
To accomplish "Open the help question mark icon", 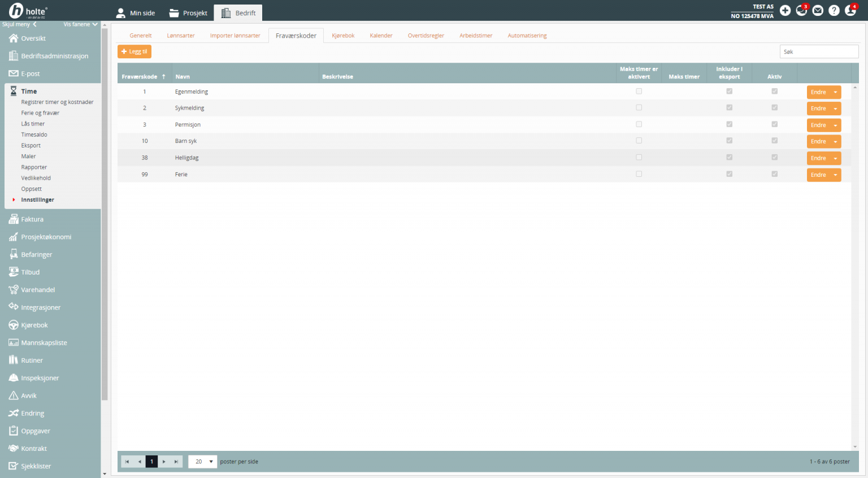I will [834, 11].
